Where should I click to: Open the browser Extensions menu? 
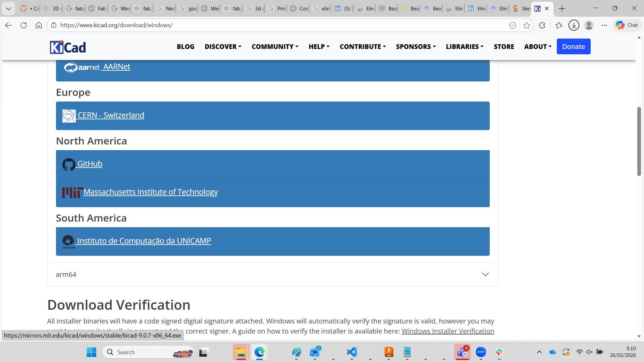(x=542, y=25)
